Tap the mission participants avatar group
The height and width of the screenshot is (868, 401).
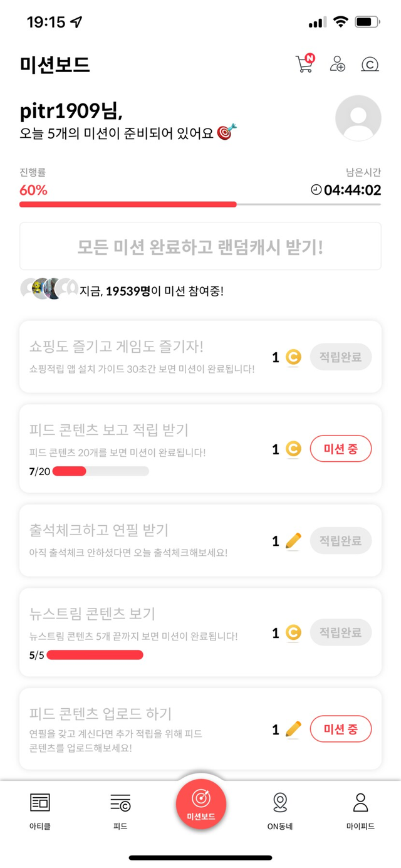point(49,288)
